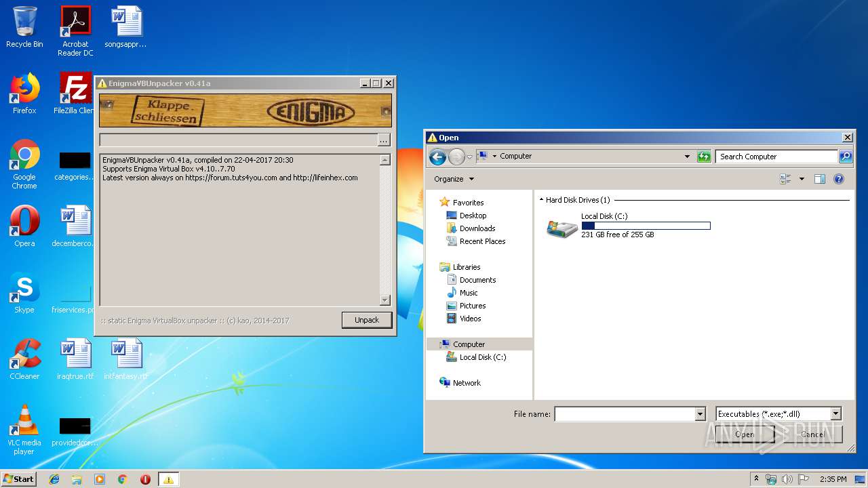
Task: Collapse the Hard Disk Drives group
Action: 542,200
